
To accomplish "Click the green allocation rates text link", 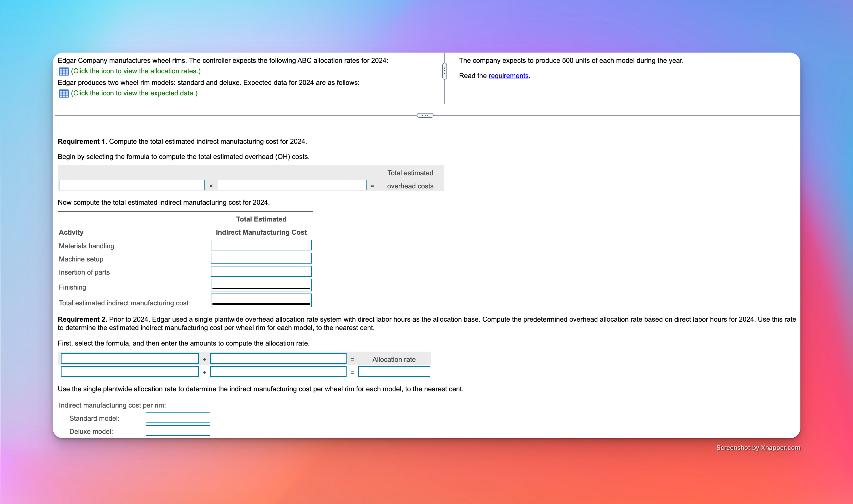I will pos(136,71).
